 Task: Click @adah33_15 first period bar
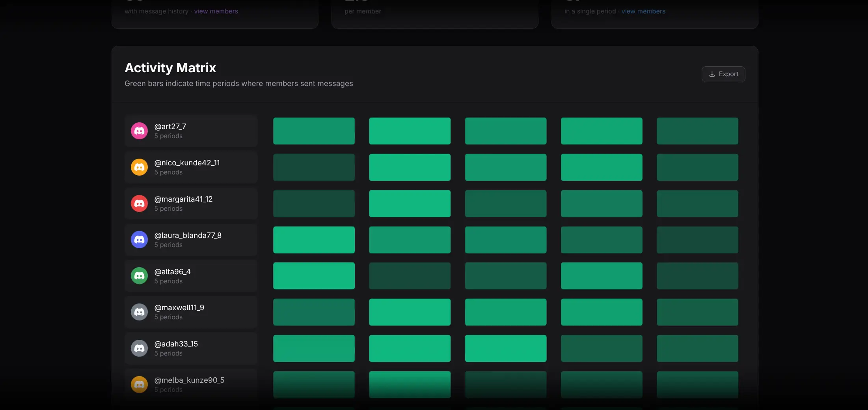[x=314, y=348]
